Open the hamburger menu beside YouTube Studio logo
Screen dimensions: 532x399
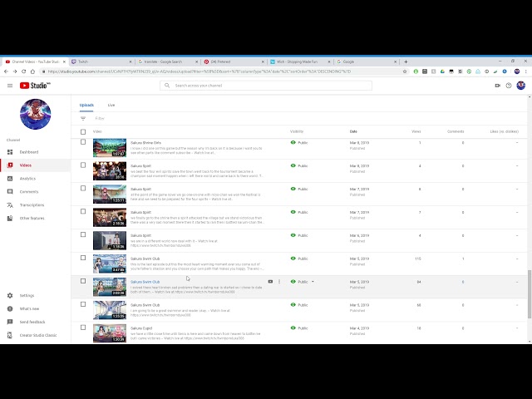pyautogui.click(x=10, y=86)
